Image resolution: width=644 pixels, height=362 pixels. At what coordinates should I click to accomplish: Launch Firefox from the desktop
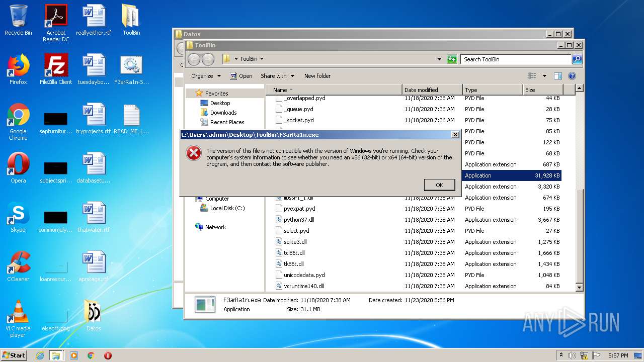pyautogui.click(x=18, y=69)
